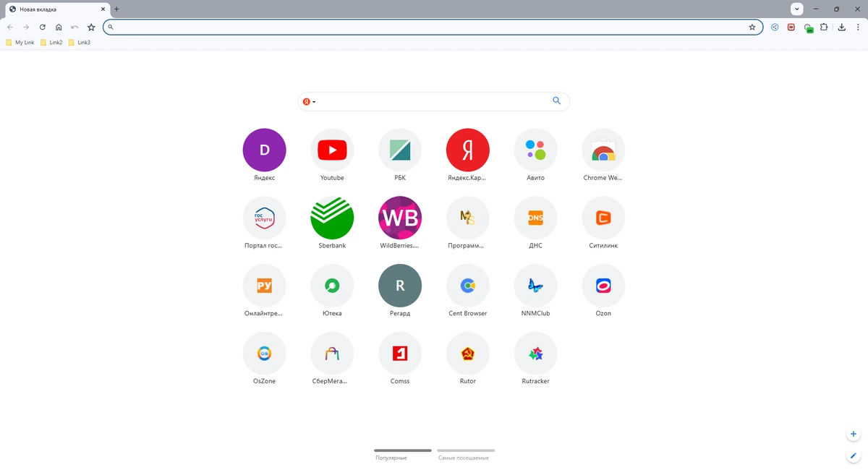Open the tab search dropdown in title bar

(x=797, y=9)
